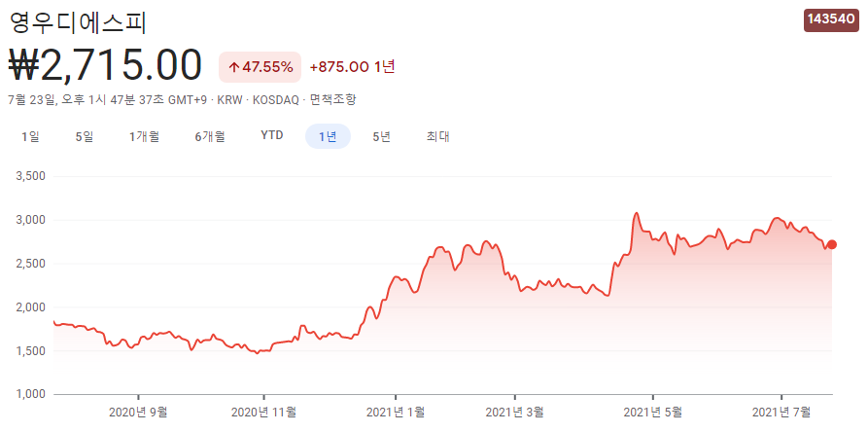Click the 143540 ticker code badge
868x432 pixels.
coord(831,19)
